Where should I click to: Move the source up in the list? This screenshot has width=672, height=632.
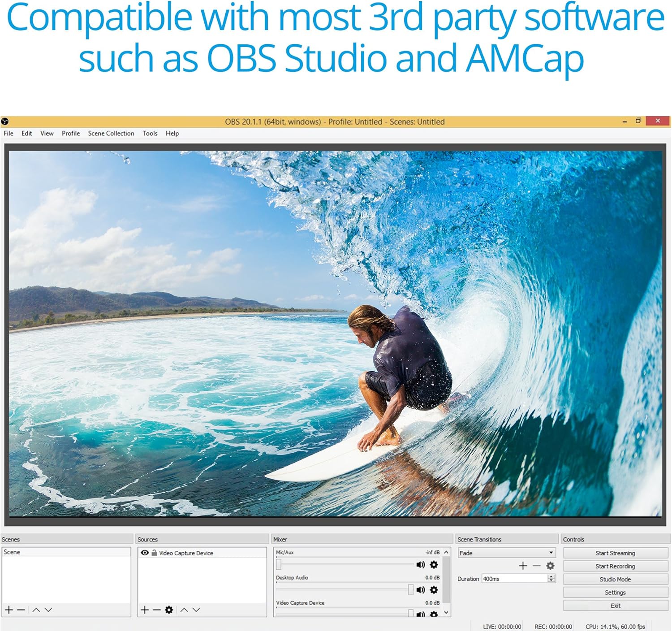coord(184,610)
